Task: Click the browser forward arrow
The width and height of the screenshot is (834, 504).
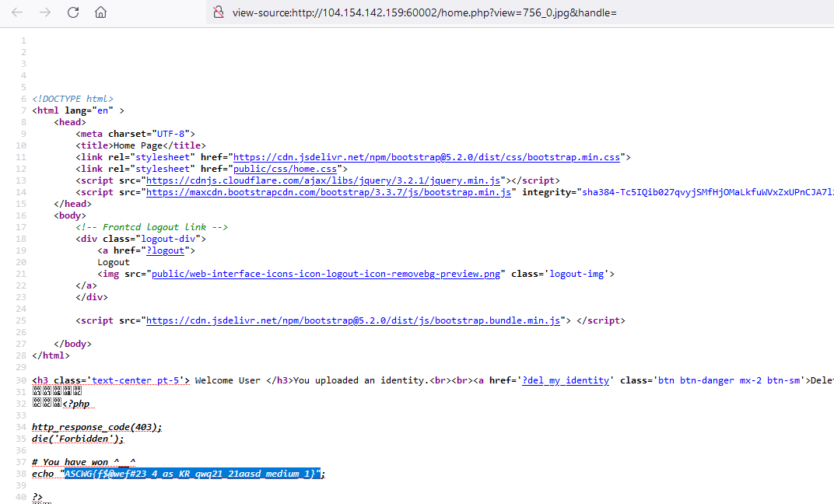Action: [x=45, y=12]
